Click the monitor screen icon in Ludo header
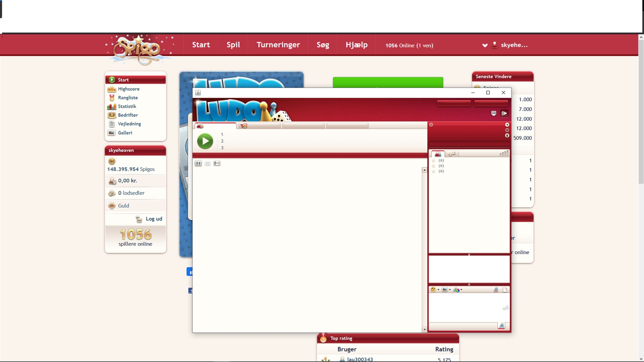Image resolution: width=644 pixels, height=362 pixels. pyautogui.click(x=494, y=113)
